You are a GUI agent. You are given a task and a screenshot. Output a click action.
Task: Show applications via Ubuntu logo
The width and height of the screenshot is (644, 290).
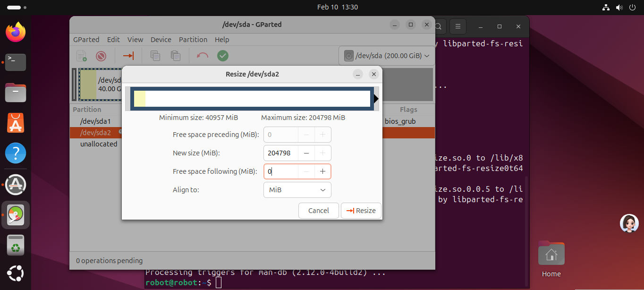tap(16, 274)
